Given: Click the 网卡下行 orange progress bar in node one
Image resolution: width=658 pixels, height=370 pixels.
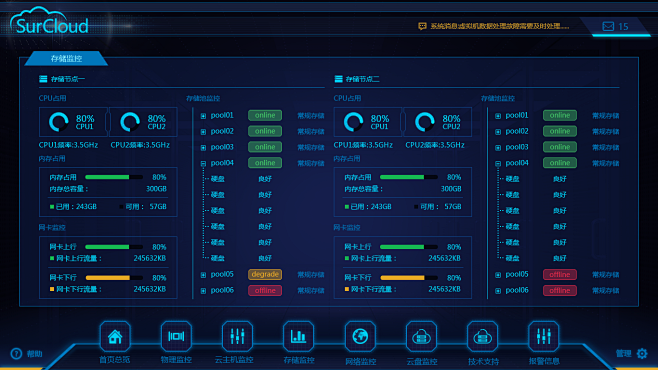Looking at the screenshot, I should pos(114,278).
